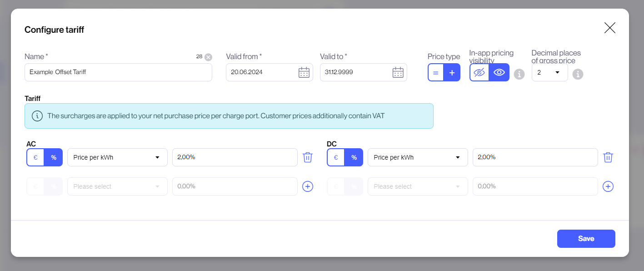Expand the decimal places dropdown

[x=549, y=72]
